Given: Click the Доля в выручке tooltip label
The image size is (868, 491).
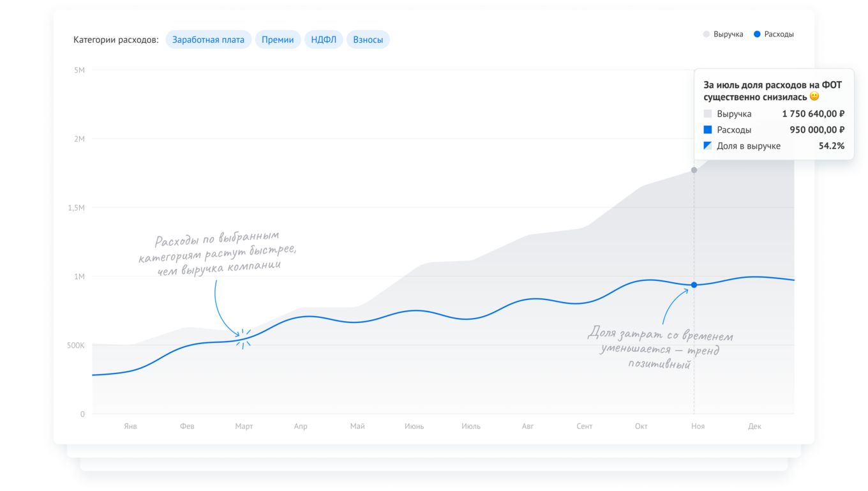Looking at the screenshot, I should 749,146.
